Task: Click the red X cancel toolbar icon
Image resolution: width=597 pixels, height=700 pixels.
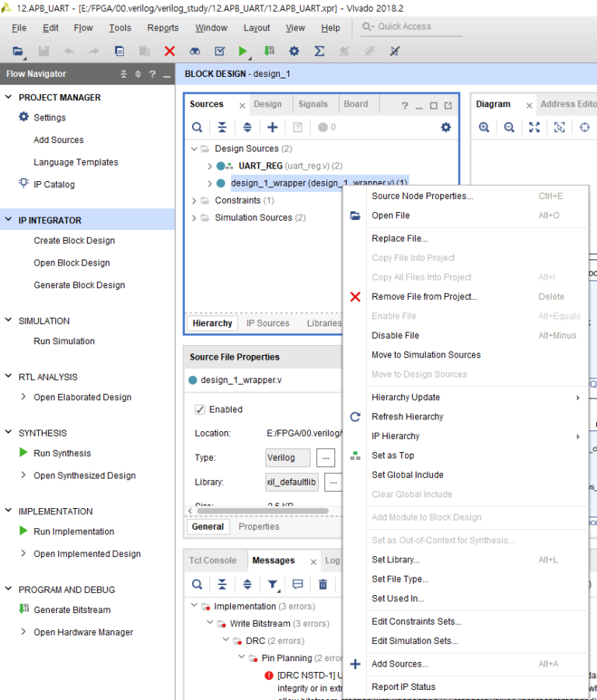Action: tap(169, 51)
